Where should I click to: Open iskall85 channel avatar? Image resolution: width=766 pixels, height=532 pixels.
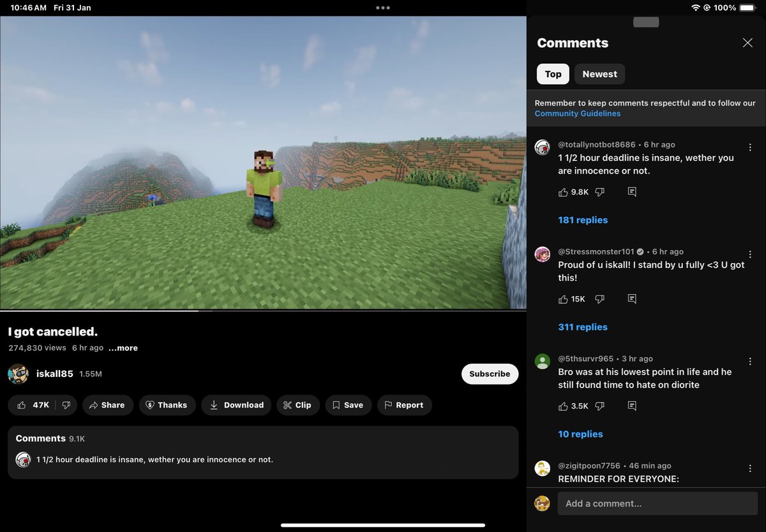[x=18, y=374]
